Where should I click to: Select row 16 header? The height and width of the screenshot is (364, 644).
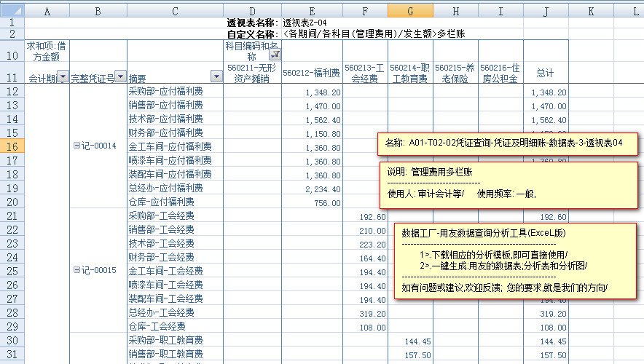(x=12, y=147)
